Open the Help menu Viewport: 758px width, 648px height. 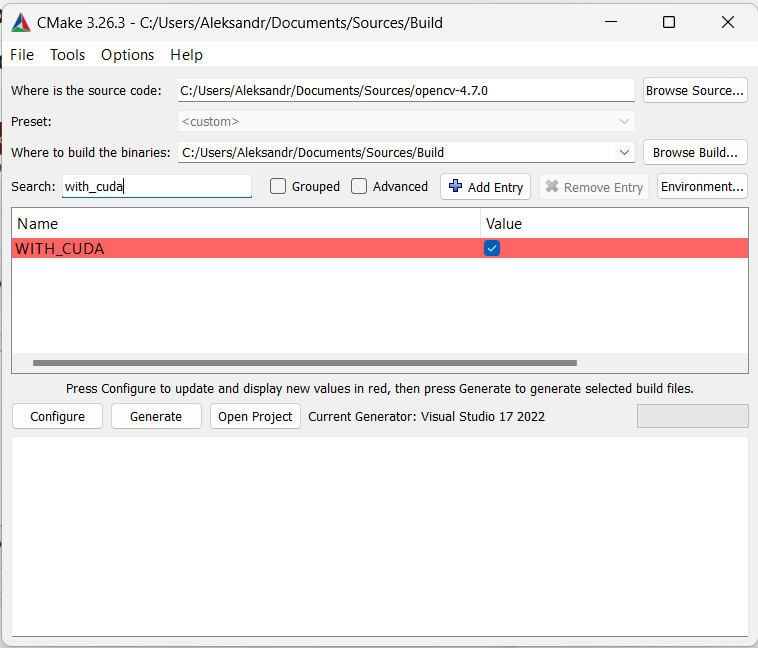tap(187, 55)
